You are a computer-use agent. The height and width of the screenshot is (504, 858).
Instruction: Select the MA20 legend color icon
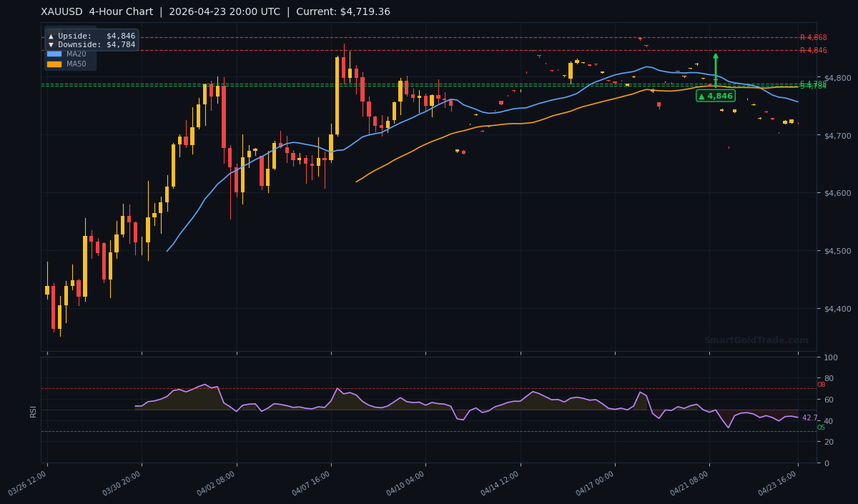[54, 54]
